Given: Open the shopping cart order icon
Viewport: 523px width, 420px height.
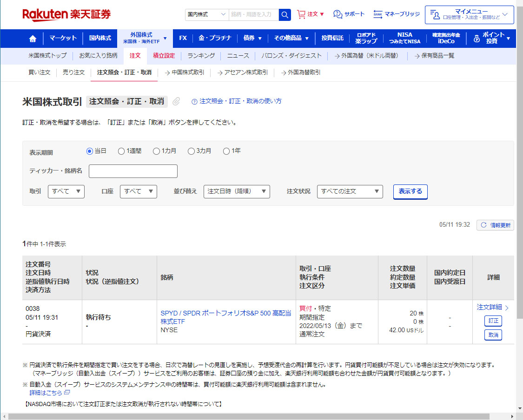Looking at the screenshot, I should 301,14.
